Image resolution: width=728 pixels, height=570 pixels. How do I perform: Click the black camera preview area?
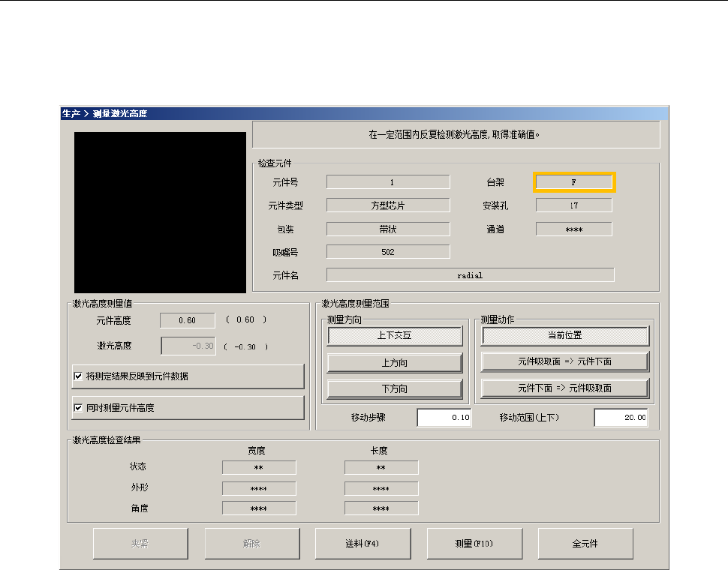(x=160, y=212)
